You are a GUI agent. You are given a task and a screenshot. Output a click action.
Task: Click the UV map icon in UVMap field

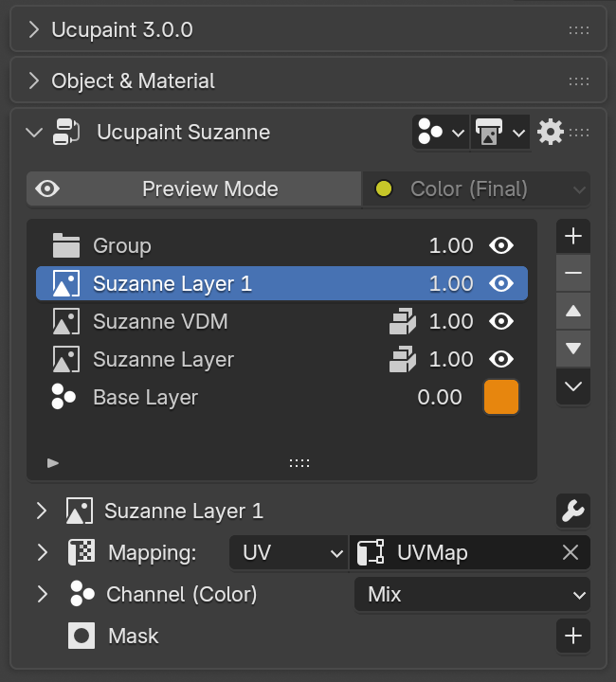coord(371,552)
